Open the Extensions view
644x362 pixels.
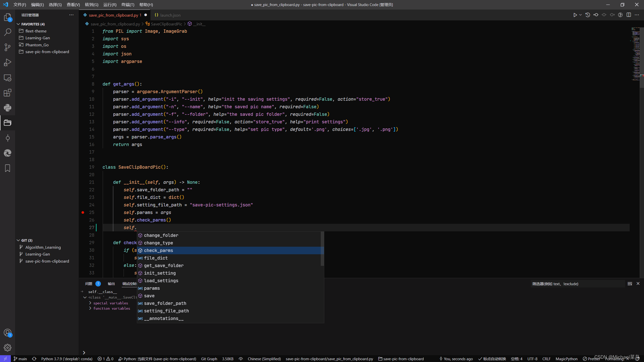(8, 93)
